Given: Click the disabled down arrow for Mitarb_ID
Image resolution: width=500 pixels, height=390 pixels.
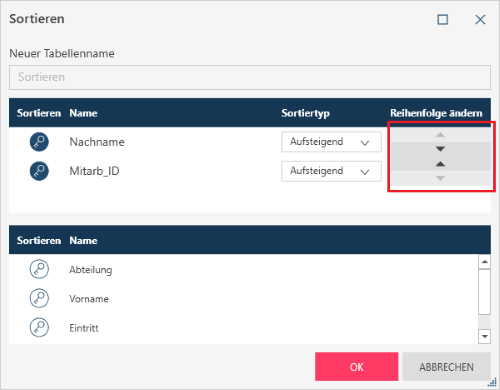Looking at the screenshot, I should click(x=440, y=178).
